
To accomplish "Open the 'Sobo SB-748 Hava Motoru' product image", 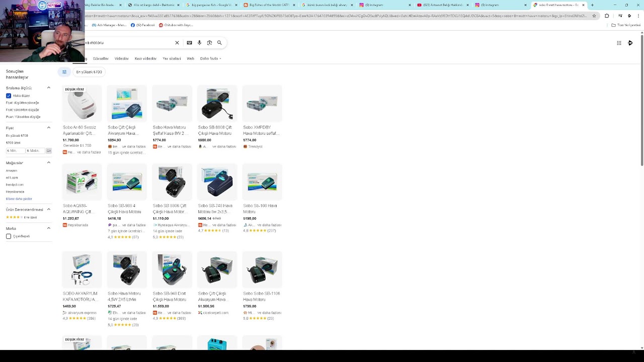I will (217, 182).
